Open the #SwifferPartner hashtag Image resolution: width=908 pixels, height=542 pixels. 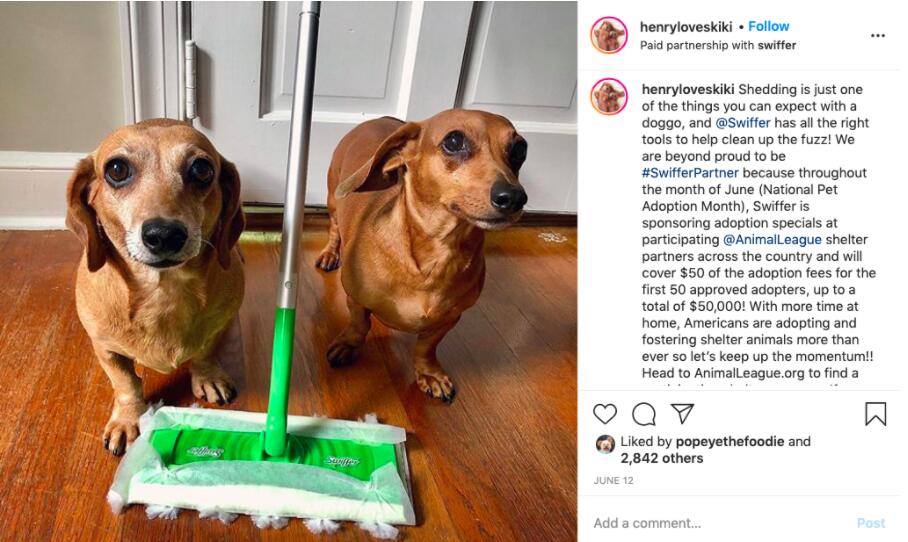click(x=690, y=173)
